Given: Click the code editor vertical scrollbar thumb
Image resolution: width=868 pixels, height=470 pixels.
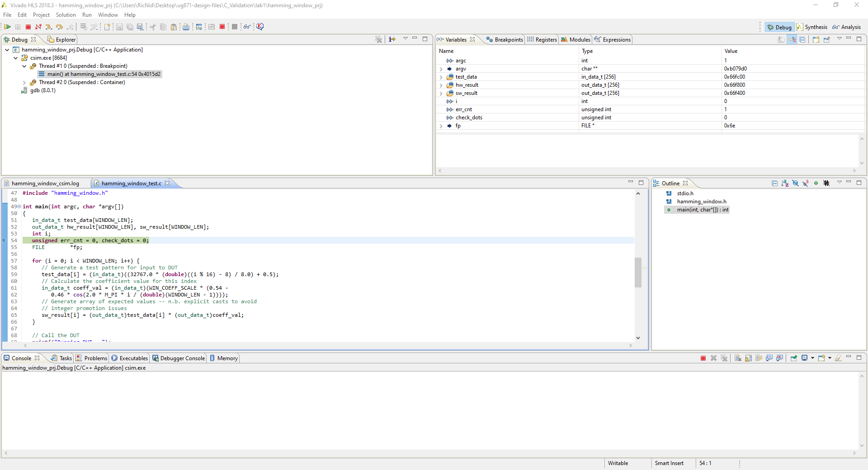Looking at the screenshot, I should 638,273.
